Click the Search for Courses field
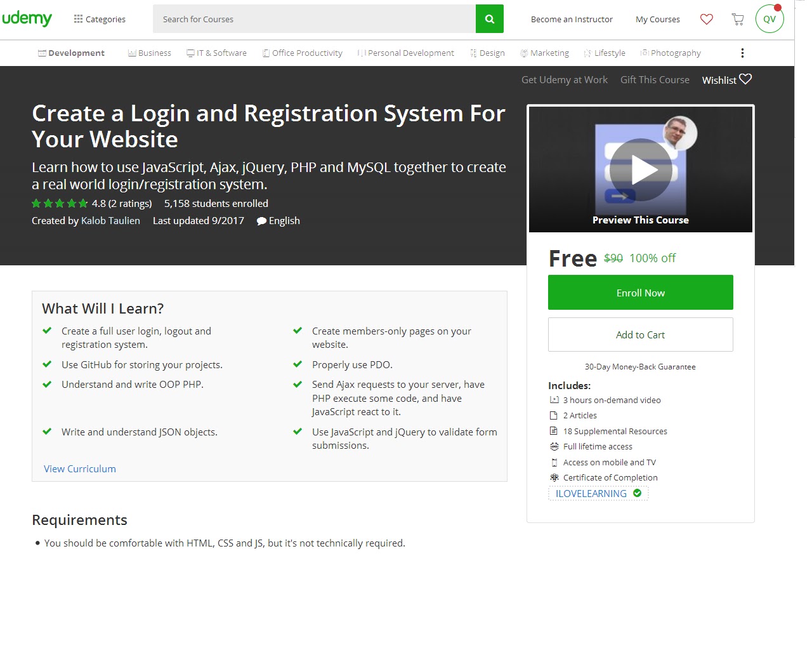Screen dimensions: 812x650 click(x=314, y=19)
